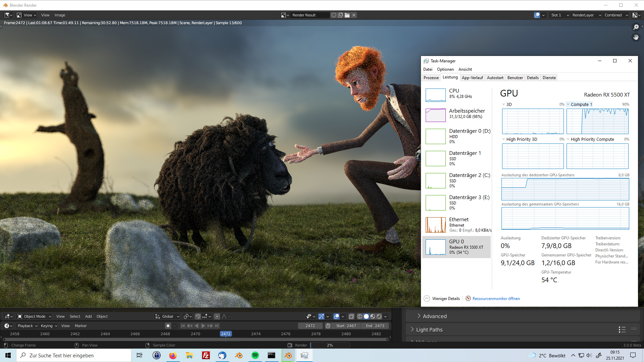
Task: Select solid shading mode
Action: tap(366, 316)
